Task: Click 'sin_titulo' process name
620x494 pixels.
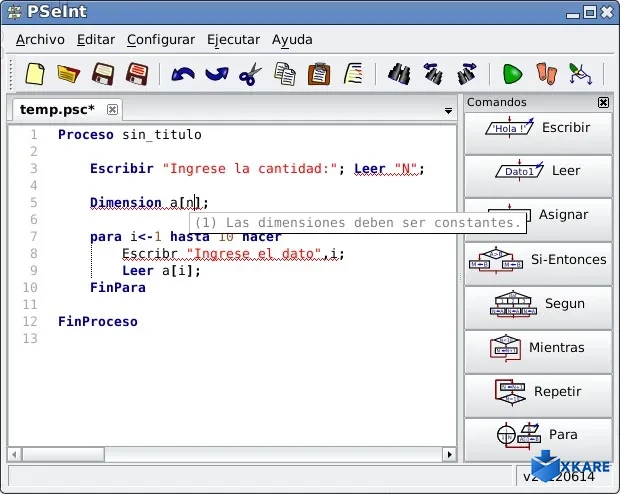Action: [162, 135]
